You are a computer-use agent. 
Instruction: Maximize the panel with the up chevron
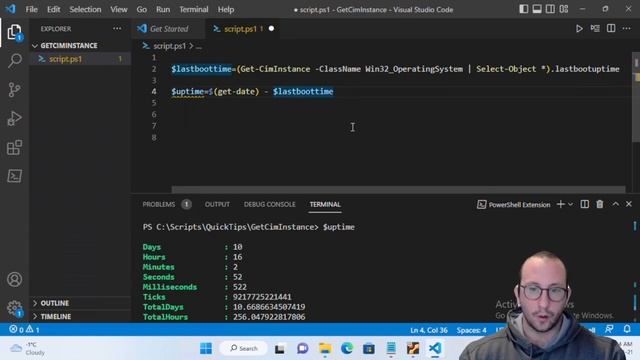click(x=616, y=204)
